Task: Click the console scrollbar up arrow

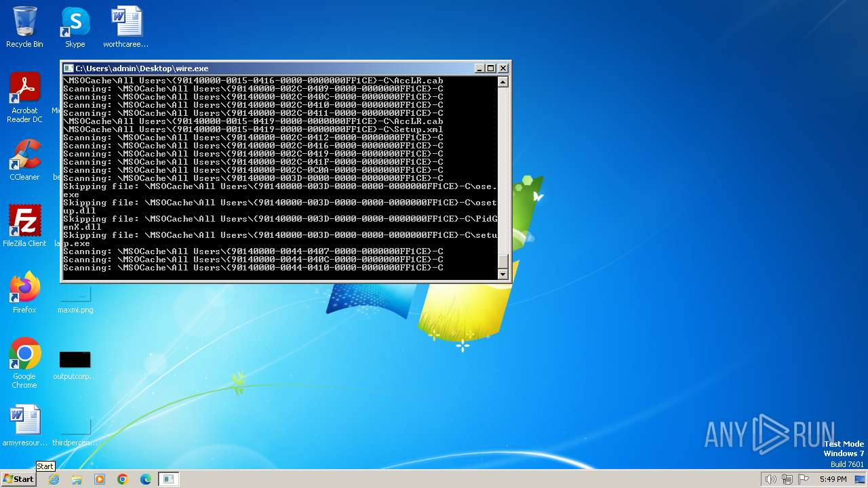Action: tap(502, 82)
